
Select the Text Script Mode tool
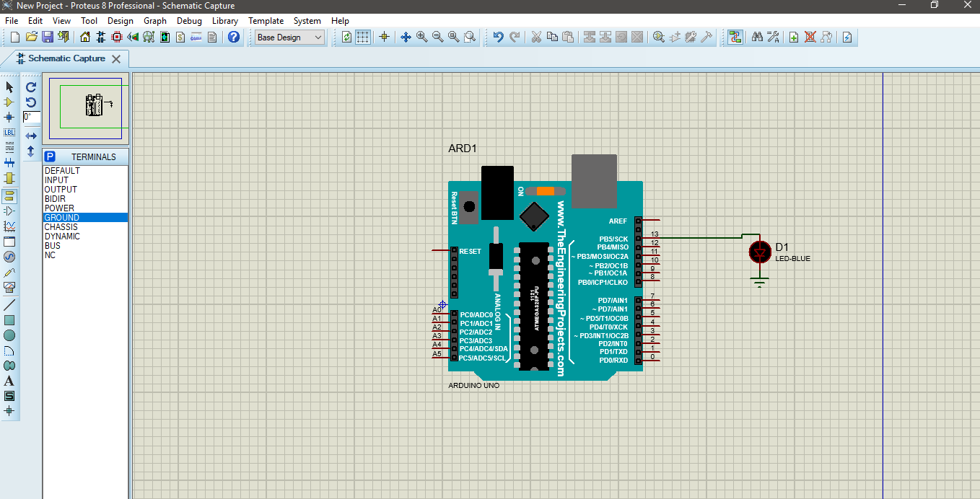[x=9, y=147]
